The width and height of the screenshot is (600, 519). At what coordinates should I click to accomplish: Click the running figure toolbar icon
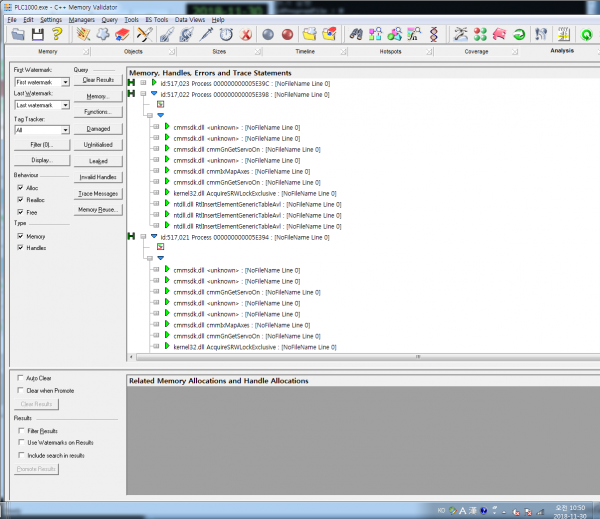pyautogui.click(x=460, y=34)
